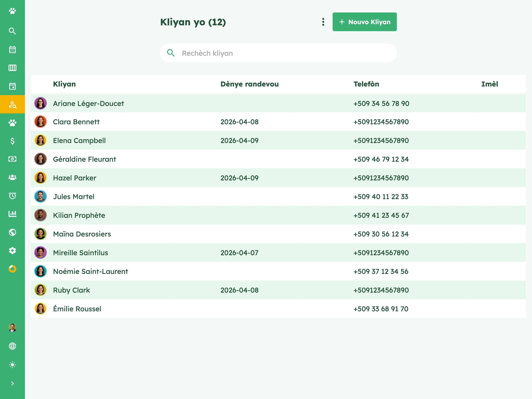Viewport: 532px width, 399px height.
Task: Open the sidebar search icon
Action: point(12,31)
